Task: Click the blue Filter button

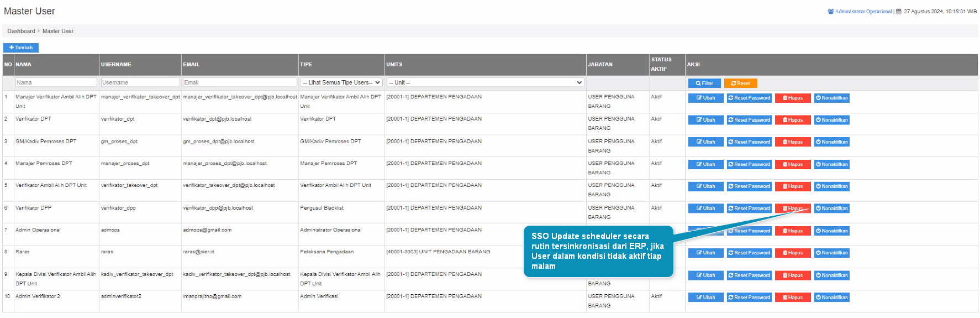Action: 704,84
